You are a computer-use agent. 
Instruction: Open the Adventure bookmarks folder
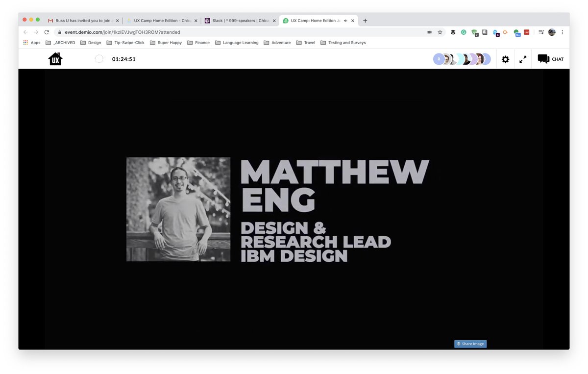click(x=277, y=43)
